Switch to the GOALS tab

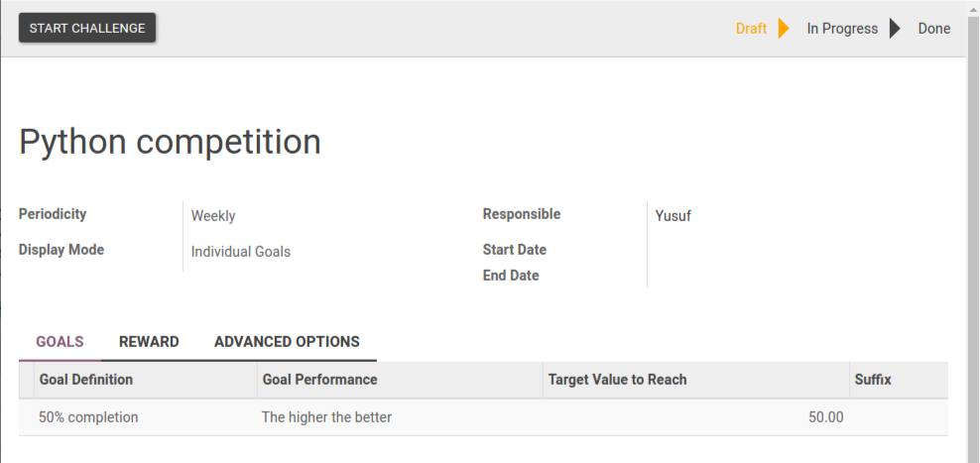click(x=60, y=342)
